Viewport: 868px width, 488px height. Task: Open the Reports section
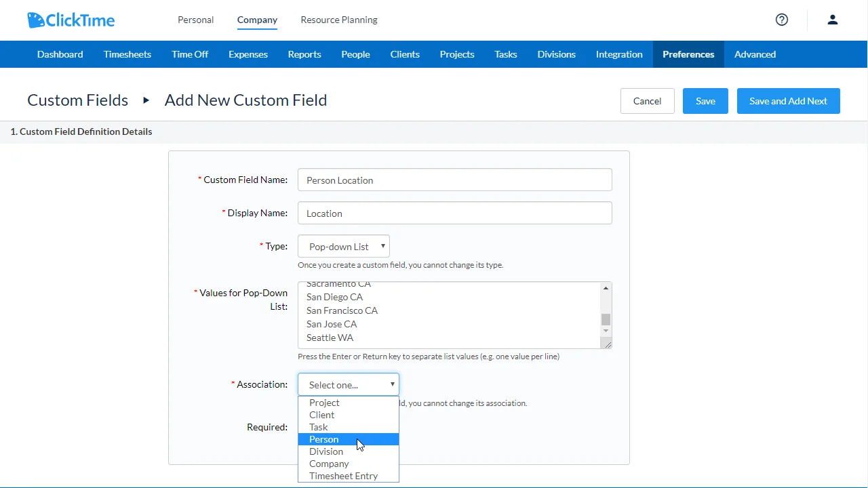(304, 54)
